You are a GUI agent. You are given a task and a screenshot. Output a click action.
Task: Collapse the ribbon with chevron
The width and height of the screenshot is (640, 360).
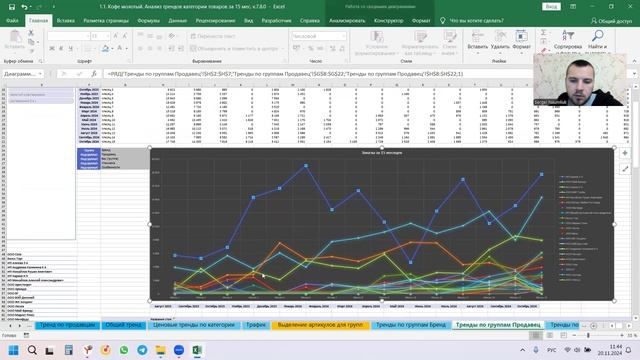coord(634,61)
